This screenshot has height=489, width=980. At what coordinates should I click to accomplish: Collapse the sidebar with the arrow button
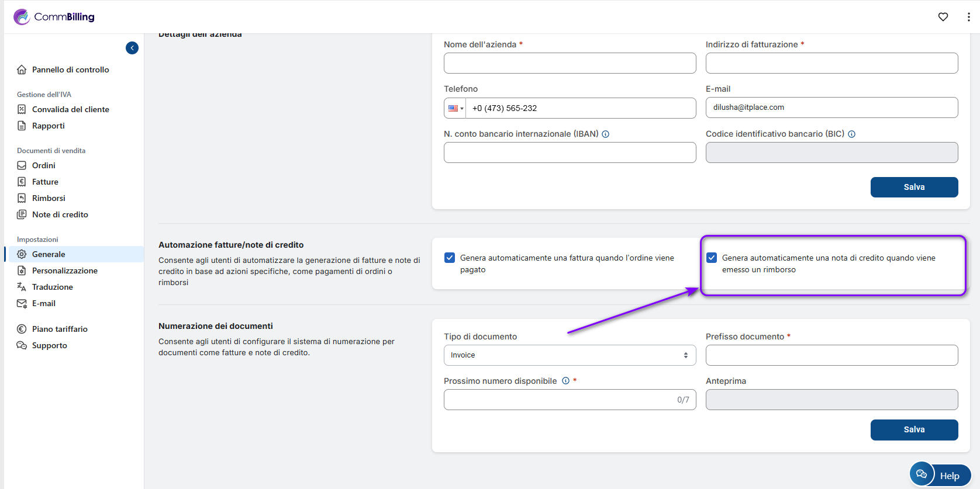[x=132, y=48]
